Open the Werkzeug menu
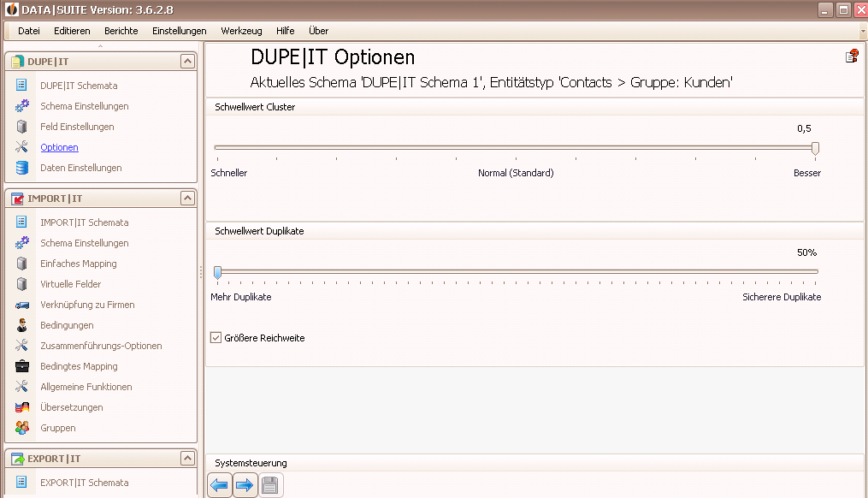This screenshot has width=868, height=498. click(x=241, y=31)
